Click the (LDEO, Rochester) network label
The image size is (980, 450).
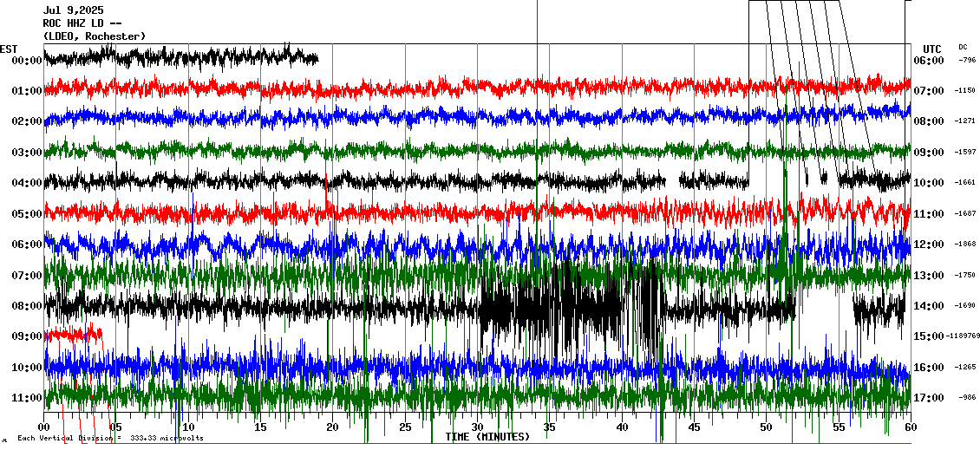click(94, 36)
